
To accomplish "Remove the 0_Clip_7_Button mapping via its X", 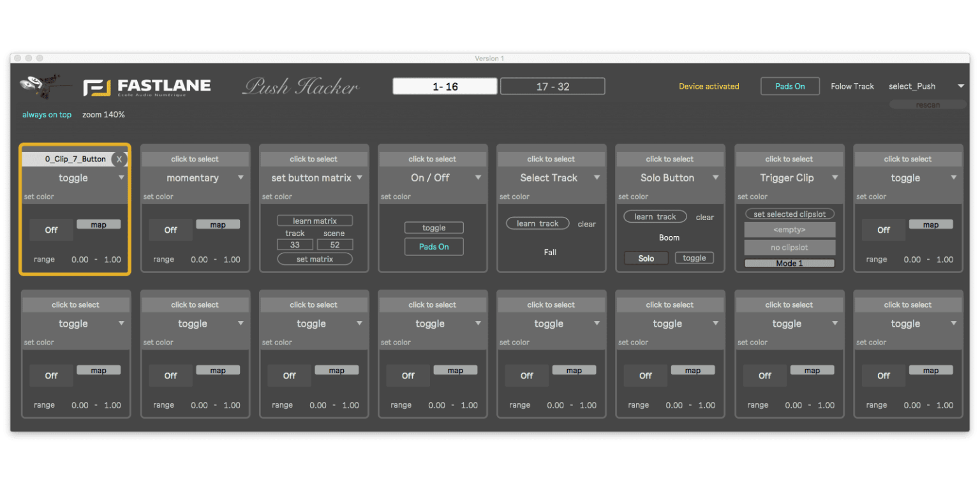I will [119, 158].
